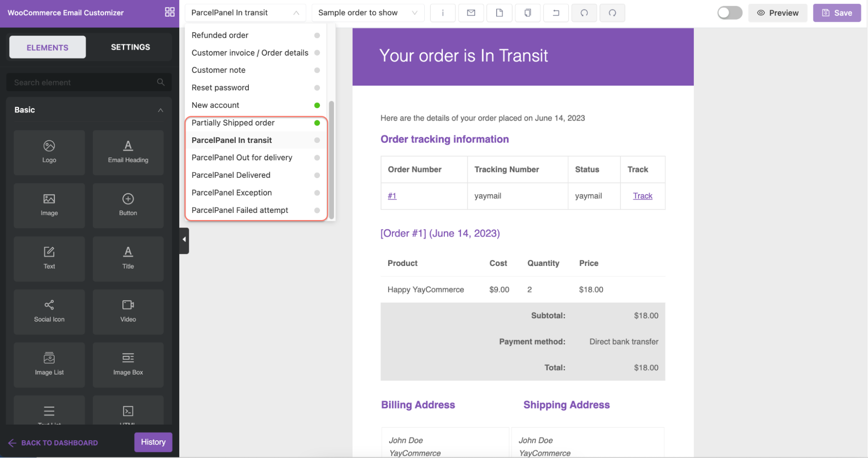This screenshot has height=458, width=868.
Task: Select Refunded order template
Action: 256,35
